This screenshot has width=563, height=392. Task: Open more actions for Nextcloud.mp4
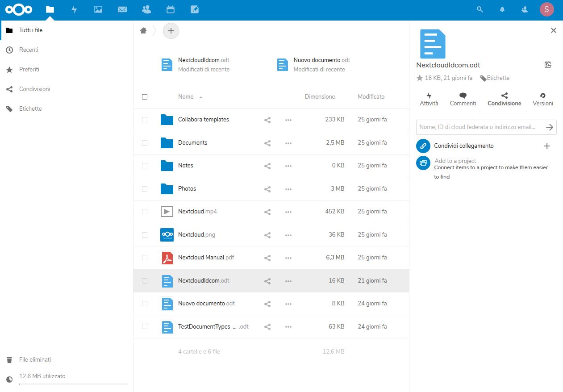click(288, 212)
